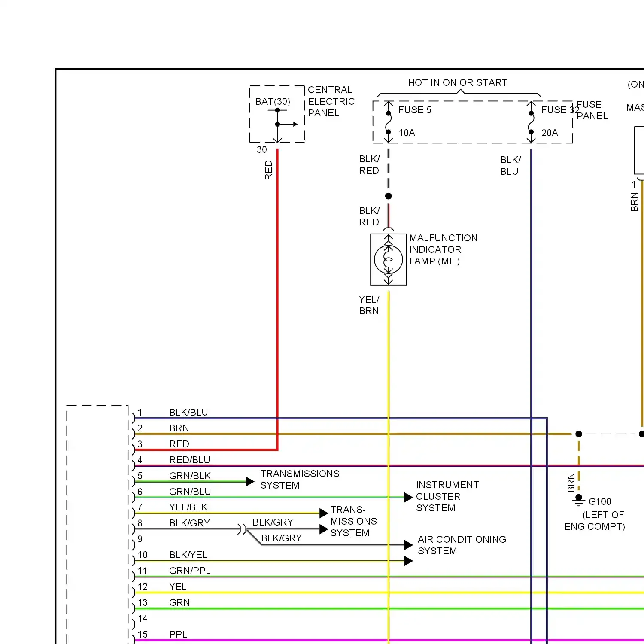644x644 pixels.
Task: Click the MALFUNCTION INDICATOR LAMP (MIL) text
Action: coord(443,249)
